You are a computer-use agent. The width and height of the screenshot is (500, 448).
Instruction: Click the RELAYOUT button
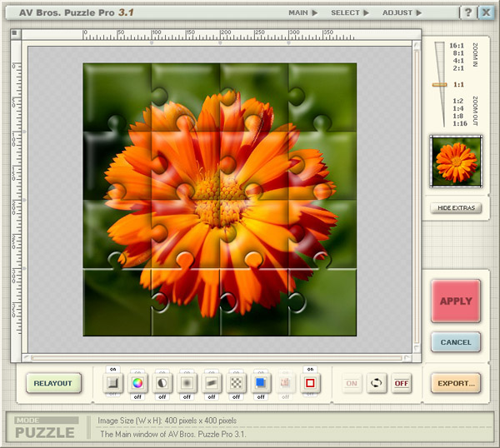click(52, 383)
